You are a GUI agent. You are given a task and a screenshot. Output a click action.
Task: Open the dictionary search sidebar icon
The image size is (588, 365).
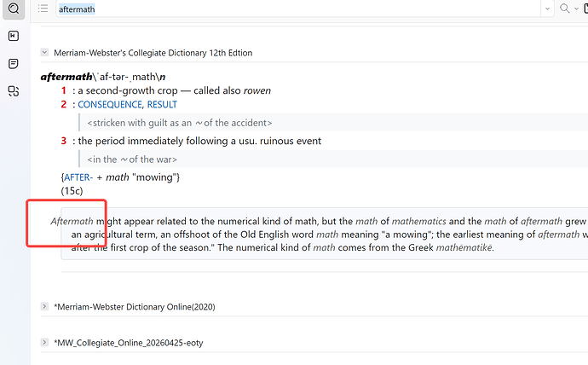coord(14,8)
